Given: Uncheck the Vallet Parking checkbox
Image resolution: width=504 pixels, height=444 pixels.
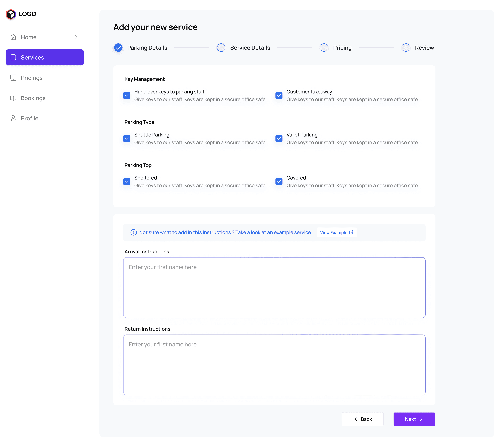Looking at the screenshot, I should click(x=279, y=138).
